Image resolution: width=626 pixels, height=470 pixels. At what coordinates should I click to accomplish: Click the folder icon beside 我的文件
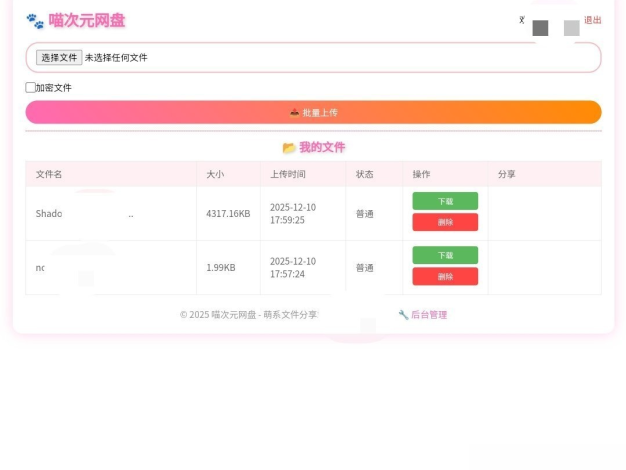pyautogui.click(x=289, y=148)
